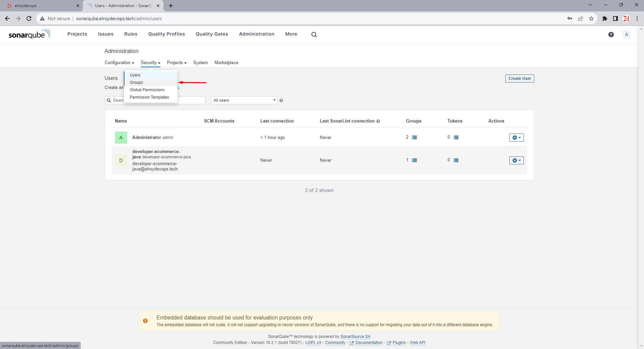644x349 pixels.
Task: Expand the Configuration dropdown
Action: 119,63
